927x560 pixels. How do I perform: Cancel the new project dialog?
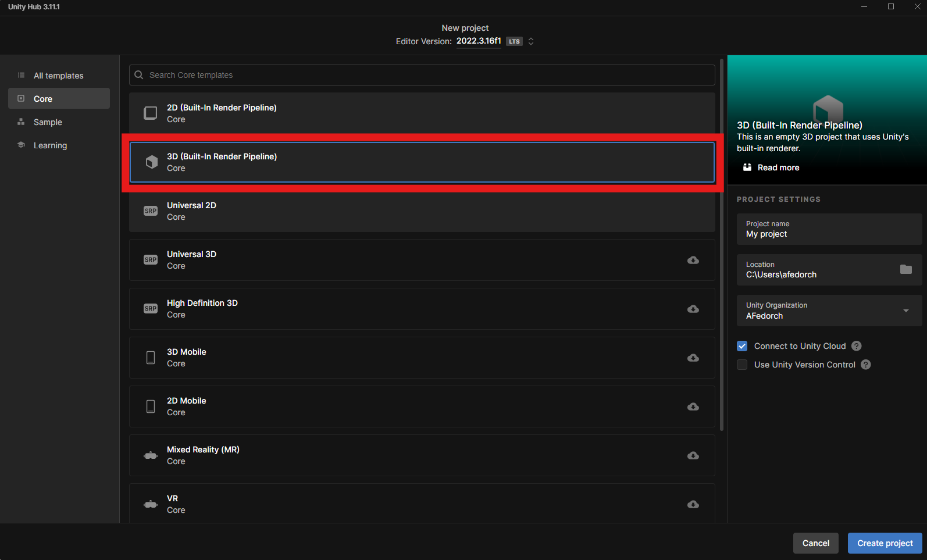tap(816, 543)
